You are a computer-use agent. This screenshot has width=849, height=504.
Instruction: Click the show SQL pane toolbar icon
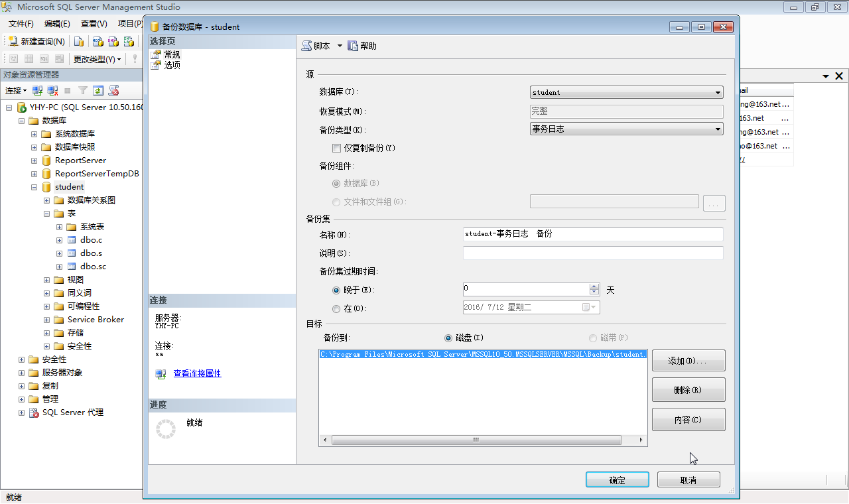click(44, 59)
